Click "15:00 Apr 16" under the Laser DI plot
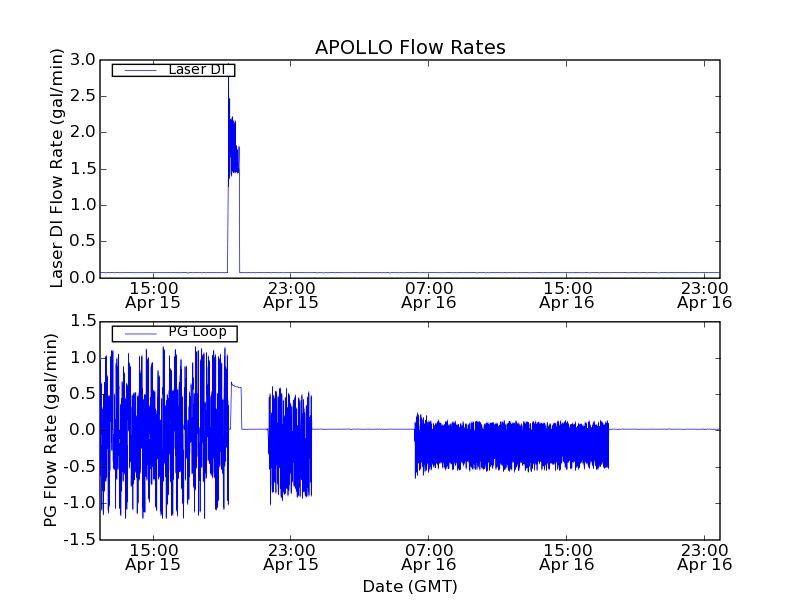 click(x=567, y=295)
